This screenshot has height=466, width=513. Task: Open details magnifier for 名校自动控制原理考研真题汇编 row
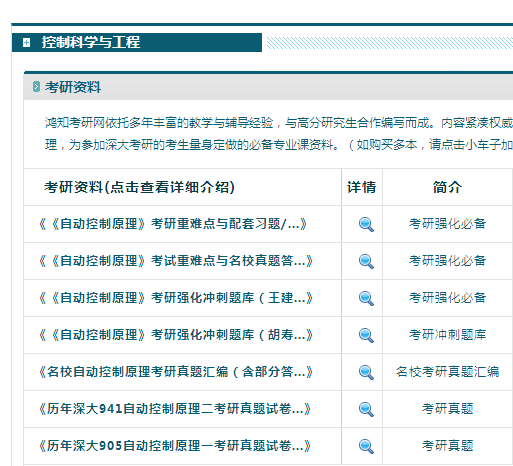(366, 372)
